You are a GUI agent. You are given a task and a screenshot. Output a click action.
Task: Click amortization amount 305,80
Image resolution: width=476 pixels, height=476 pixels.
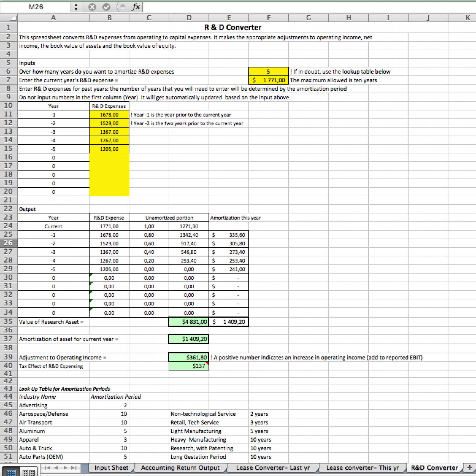[229, 243]
